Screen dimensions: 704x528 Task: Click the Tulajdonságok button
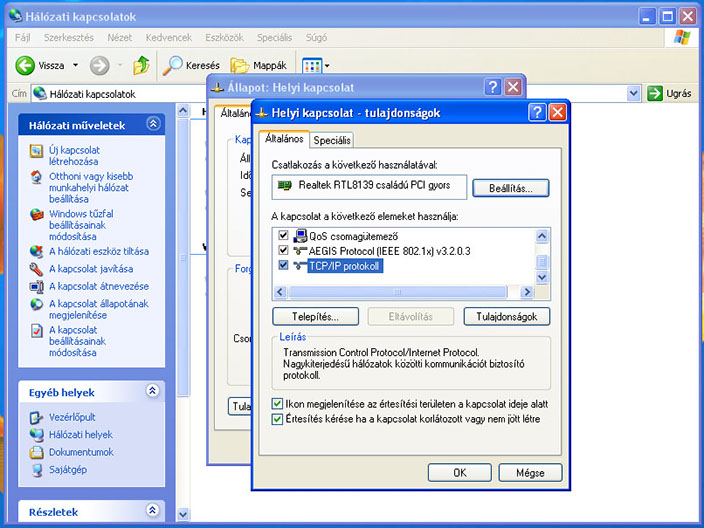506,317
